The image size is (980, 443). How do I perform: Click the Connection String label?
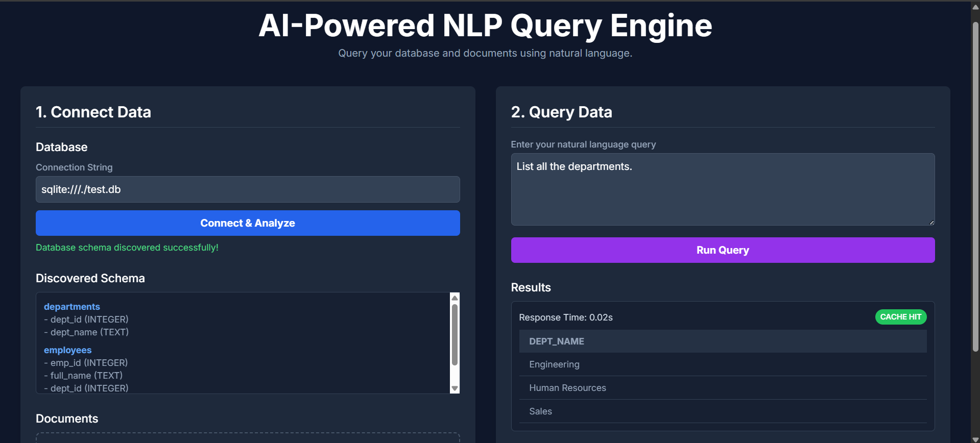tap(74, 167)
